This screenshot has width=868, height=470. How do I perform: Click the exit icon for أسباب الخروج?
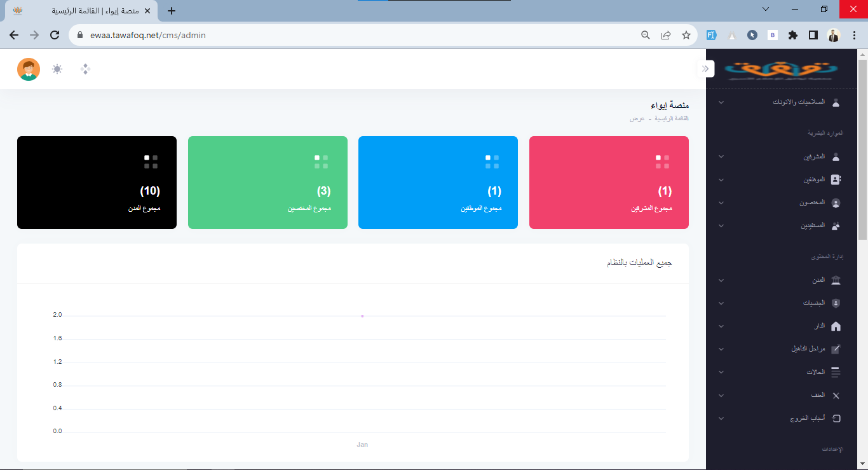(x=836, y=418)
